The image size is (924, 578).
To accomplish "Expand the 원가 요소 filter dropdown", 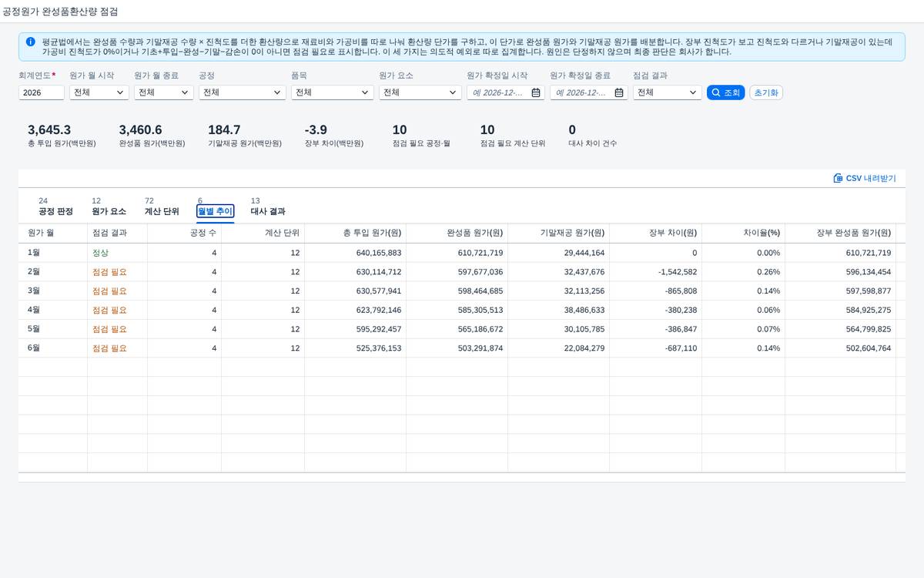I will click(420, 92).
